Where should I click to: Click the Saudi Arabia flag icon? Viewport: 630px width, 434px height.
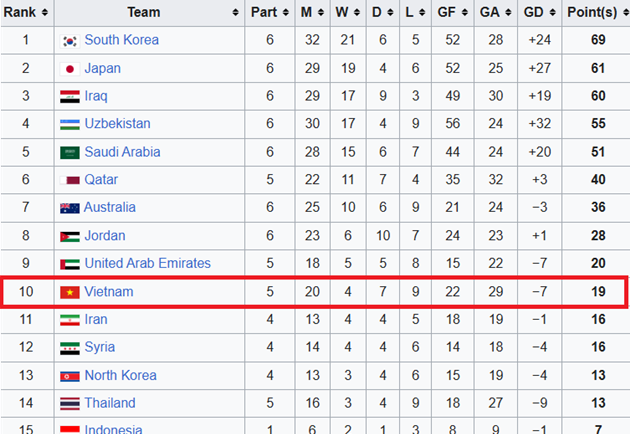point(70,152)
